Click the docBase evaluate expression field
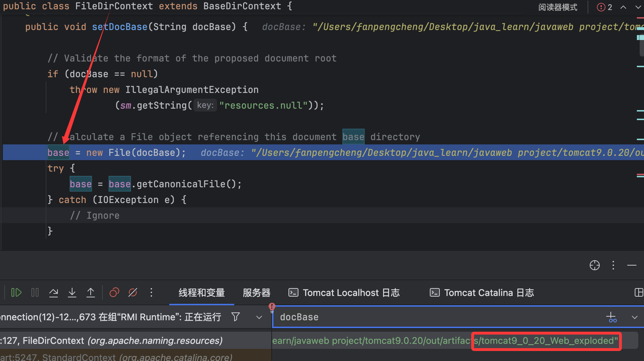This screenshot has width=644, height=361. (428, 317)
